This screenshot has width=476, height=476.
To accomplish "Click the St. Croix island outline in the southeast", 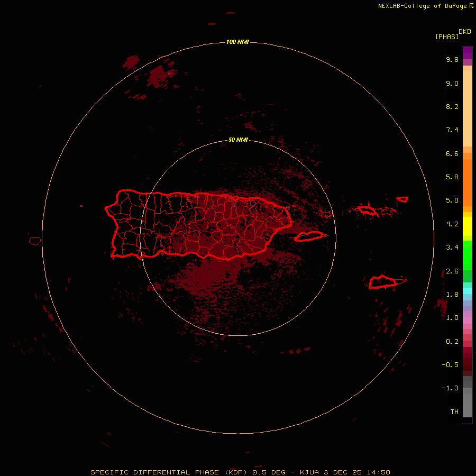I will [382, 282].
